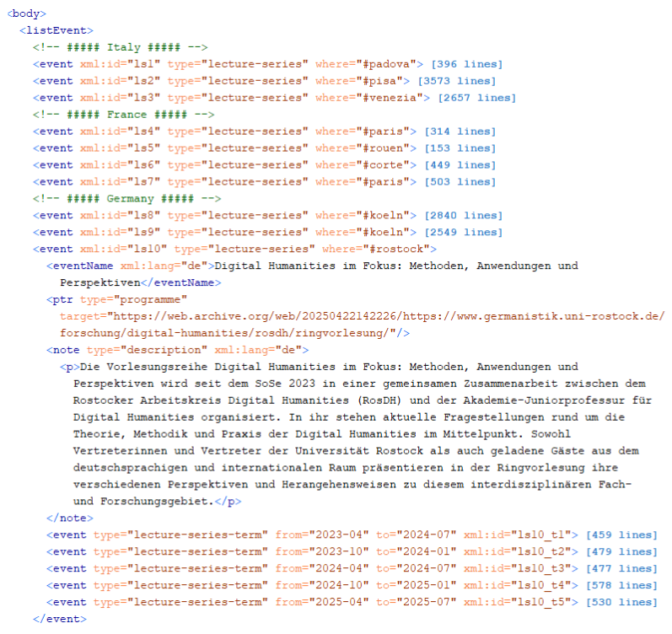This screenshot has width=672, height=634.
Task: Click the '##### France #####' comment
Action: pyautogui.click(x=124, y=115)
